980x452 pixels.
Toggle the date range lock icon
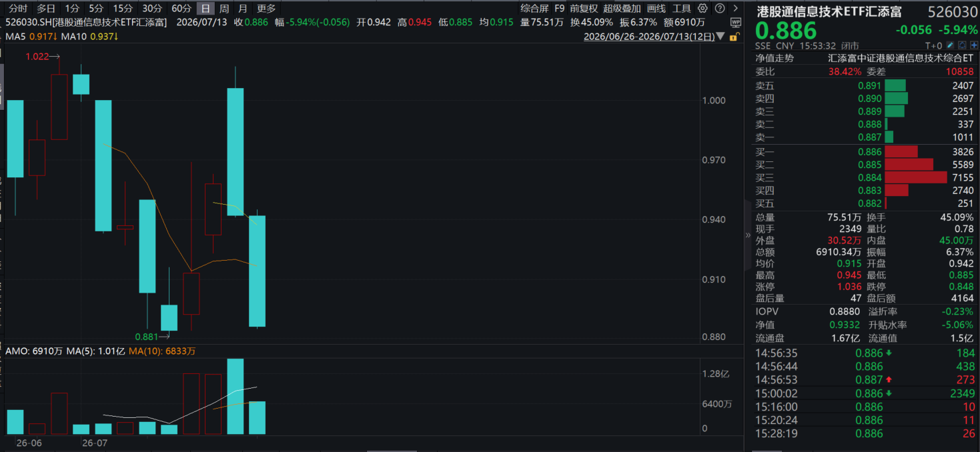click(x=734, y=37)
